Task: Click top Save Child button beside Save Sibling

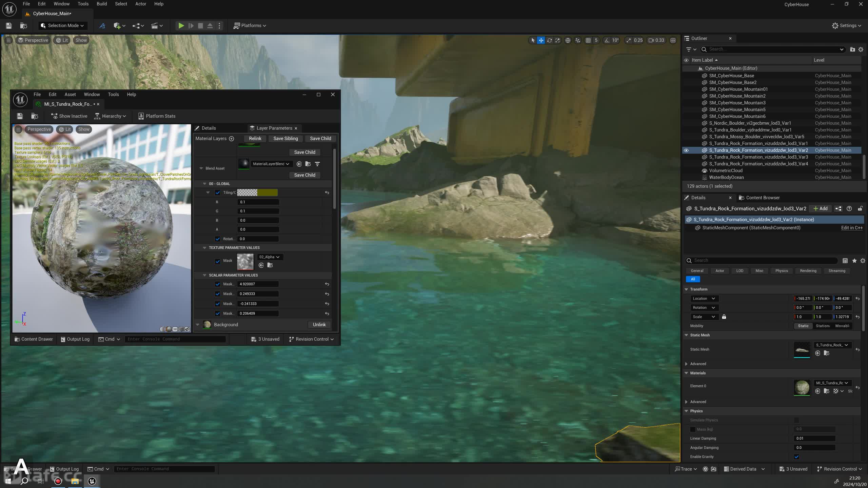Action: [x=320, y=138]
